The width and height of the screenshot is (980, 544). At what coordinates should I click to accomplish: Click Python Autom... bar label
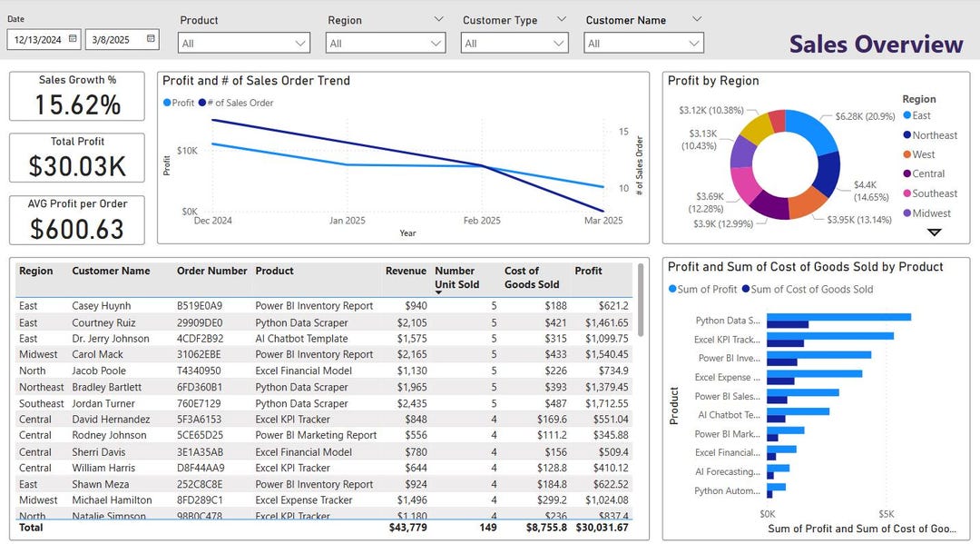coord(727,490)
